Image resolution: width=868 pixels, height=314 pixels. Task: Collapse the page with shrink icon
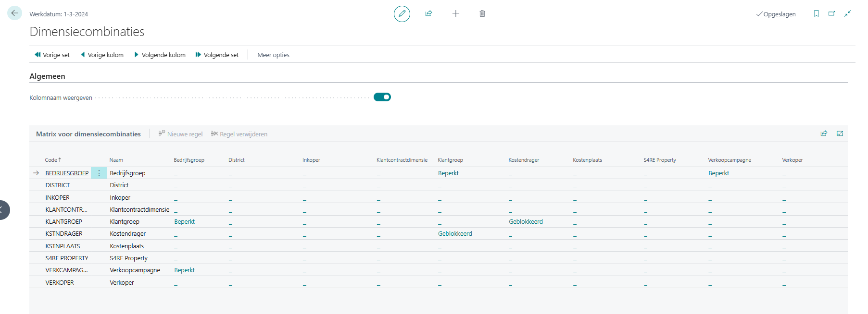point(847,13)
